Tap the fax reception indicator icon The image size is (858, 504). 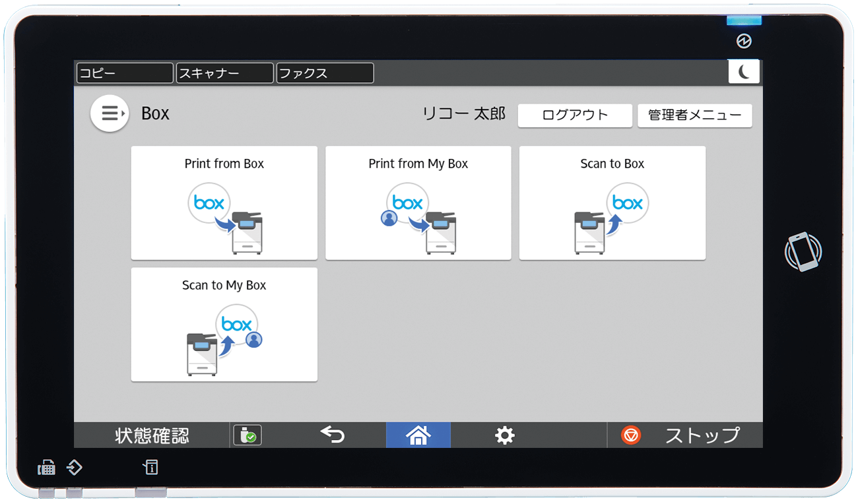point(47,468)
